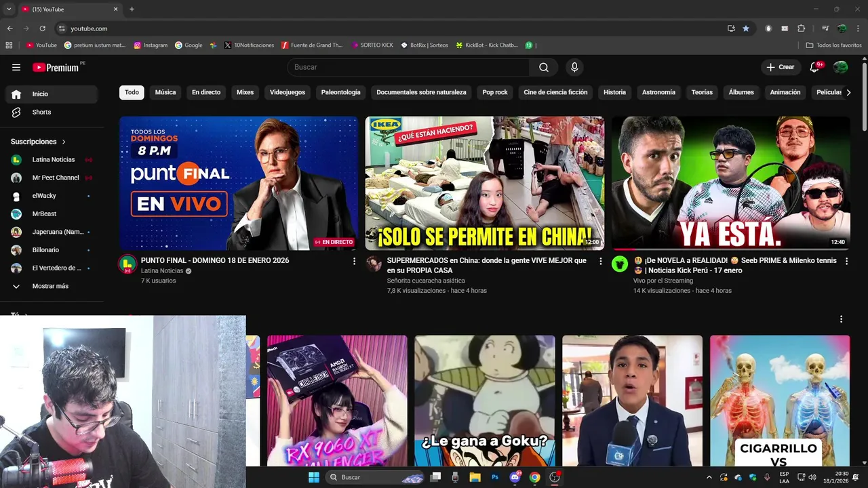This screenshot has width=868, height=488.
Task: Open Chrome apps grid in bookmarks bar
Action: 9,45
